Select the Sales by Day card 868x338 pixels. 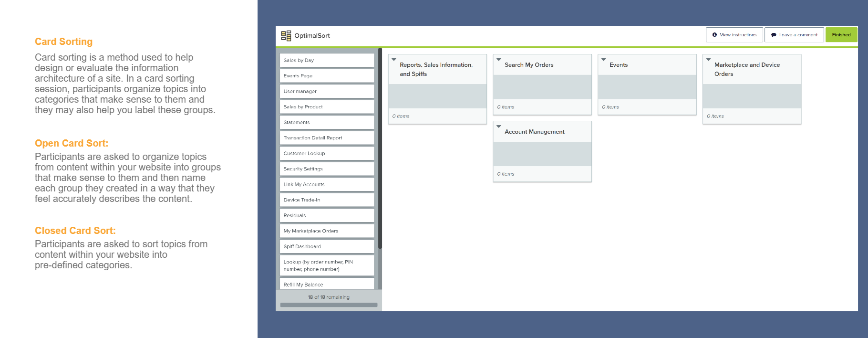[x=327, y=60]
